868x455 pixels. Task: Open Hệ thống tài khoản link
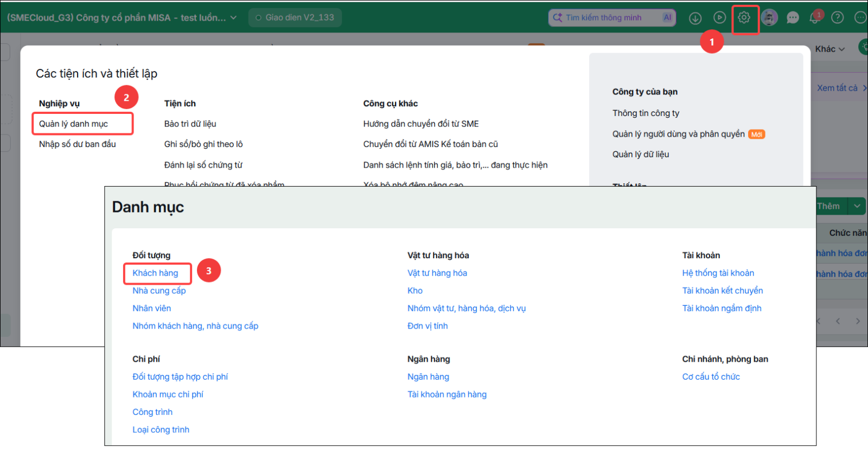click(718, 273)
